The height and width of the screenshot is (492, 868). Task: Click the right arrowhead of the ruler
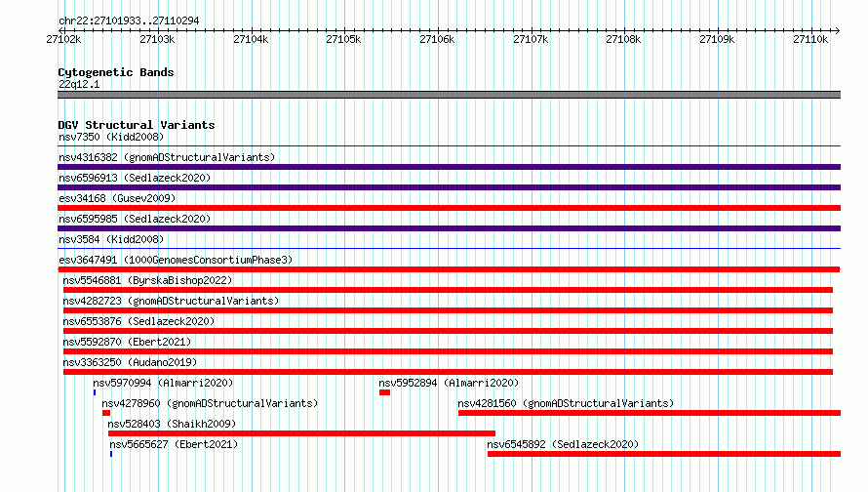coord(838,30)
